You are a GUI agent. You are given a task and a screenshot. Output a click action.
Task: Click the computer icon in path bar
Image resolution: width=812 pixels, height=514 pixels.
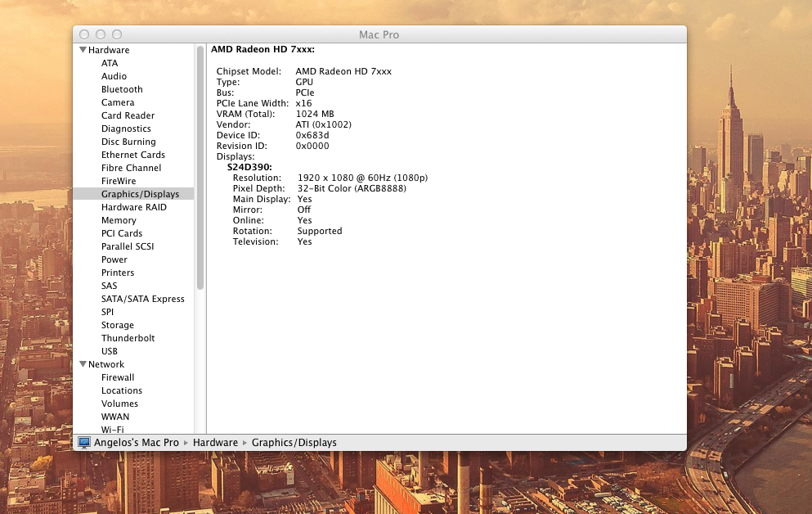click(84, 443)
